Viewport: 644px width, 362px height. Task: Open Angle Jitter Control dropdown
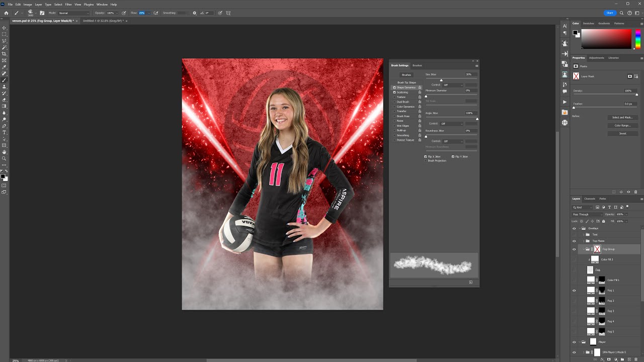tap(452, 124)
